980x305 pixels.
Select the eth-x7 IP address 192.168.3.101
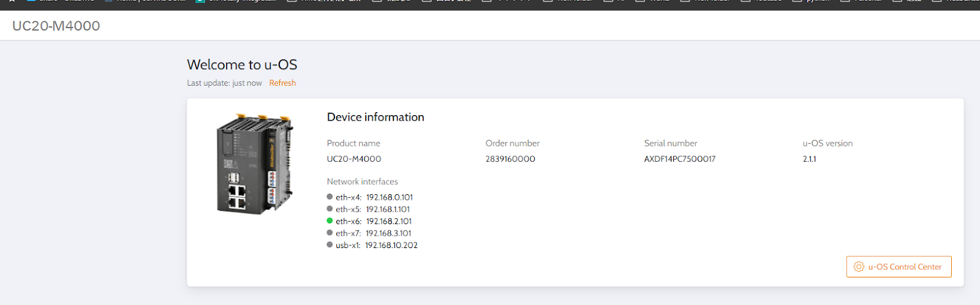click(388, 233)
